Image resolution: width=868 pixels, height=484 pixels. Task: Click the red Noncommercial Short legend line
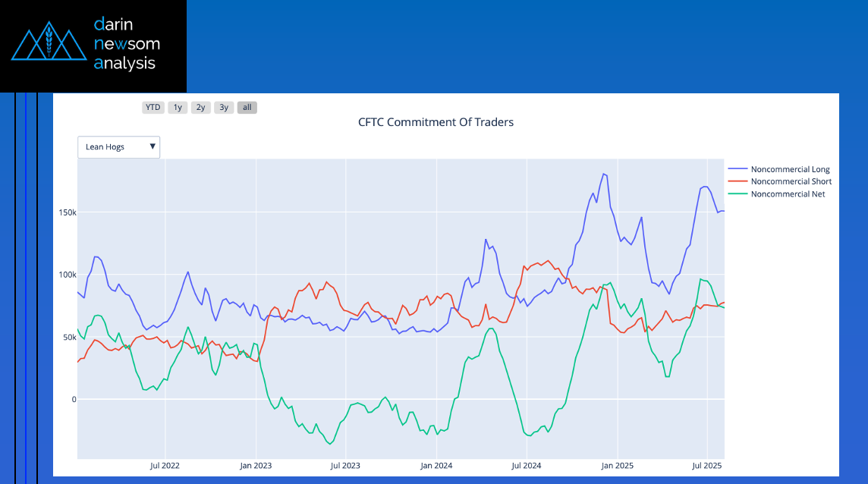pyautogui.click(x=737, y=181)
